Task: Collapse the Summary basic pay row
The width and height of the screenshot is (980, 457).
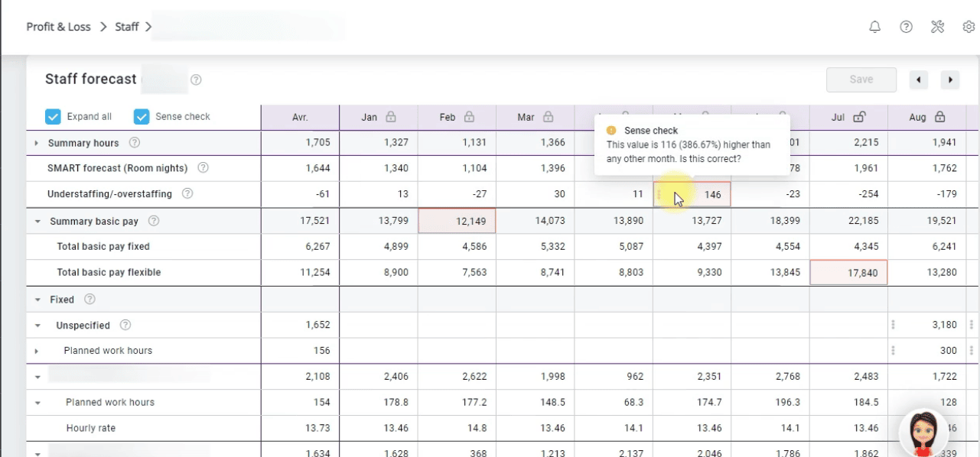Action: [37, 222]
